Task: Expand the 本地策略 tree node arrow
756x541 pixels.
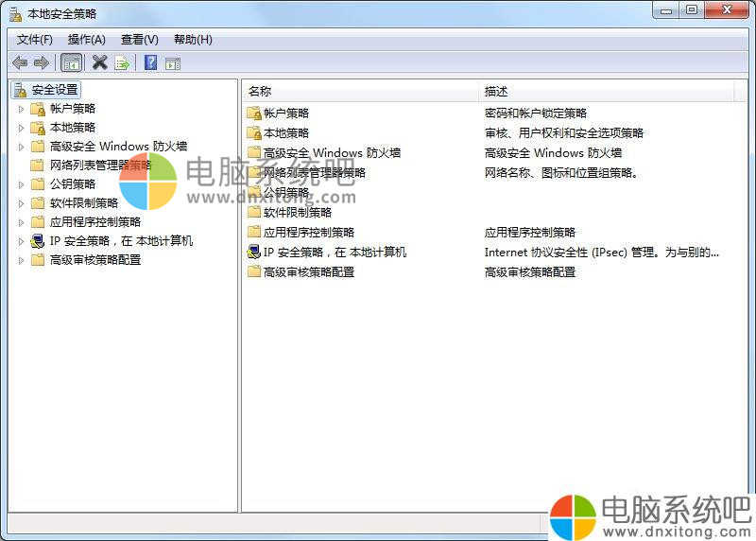Action: coord(21,128)
